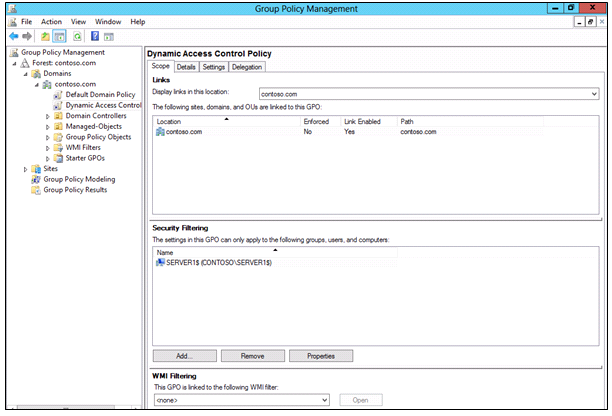This screenshot has height=416, width=612.
Task: Open the Display links location dropdown
Action: [x=594, y=94]
